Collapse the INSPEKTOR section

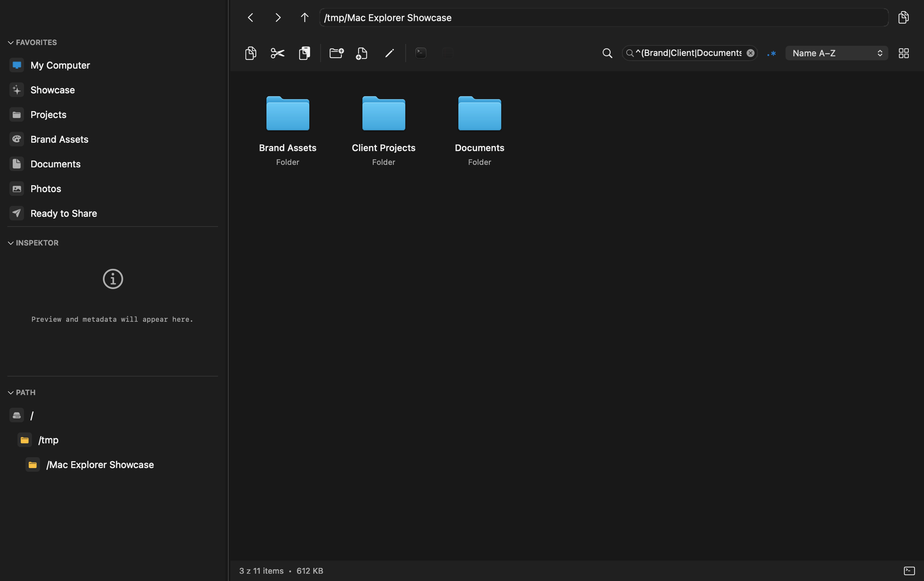[11, 243]
